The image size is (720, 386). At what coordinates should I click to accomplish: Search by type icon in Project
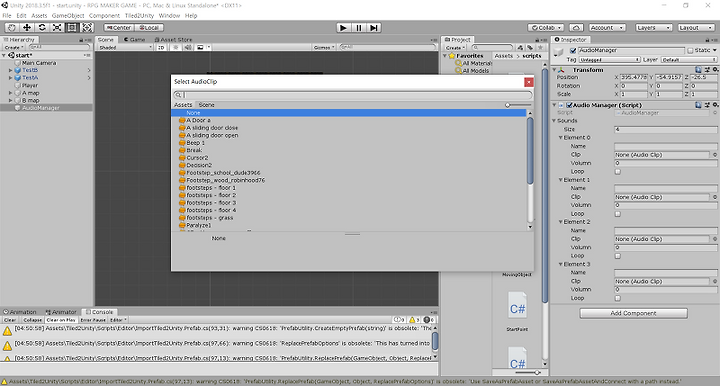tap(520, 47)
